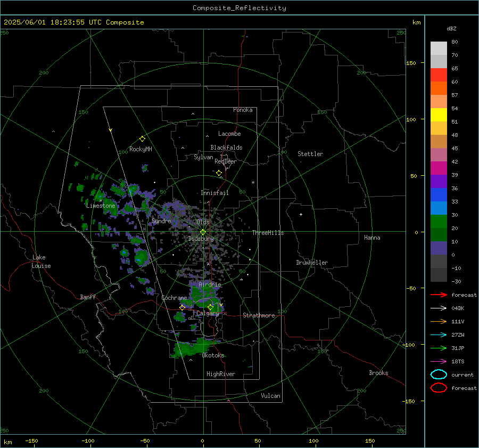Click the cyan current ellipse legend icon
Screen dimensions: 479x448
coord(439,374)
